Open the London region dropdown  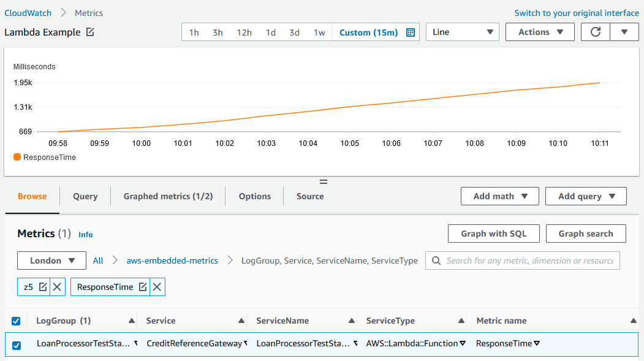pyautogui.click(x=51, y=260)
